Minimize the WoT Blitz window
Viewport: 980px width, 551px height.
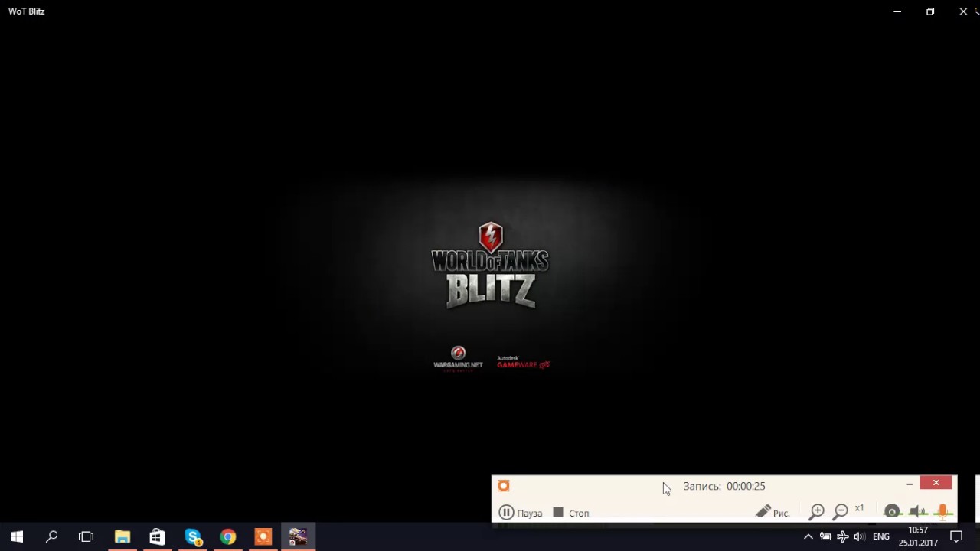[x=897, y=11]
